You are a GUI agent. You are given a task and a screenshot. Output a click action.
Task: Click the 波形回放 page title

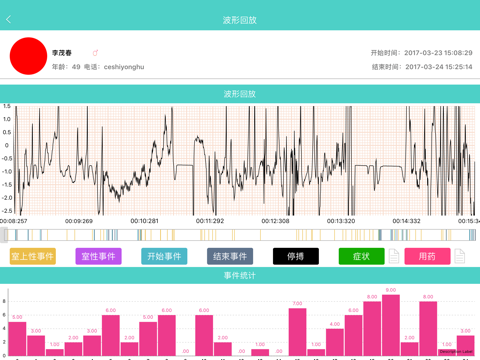click(240, 20)
